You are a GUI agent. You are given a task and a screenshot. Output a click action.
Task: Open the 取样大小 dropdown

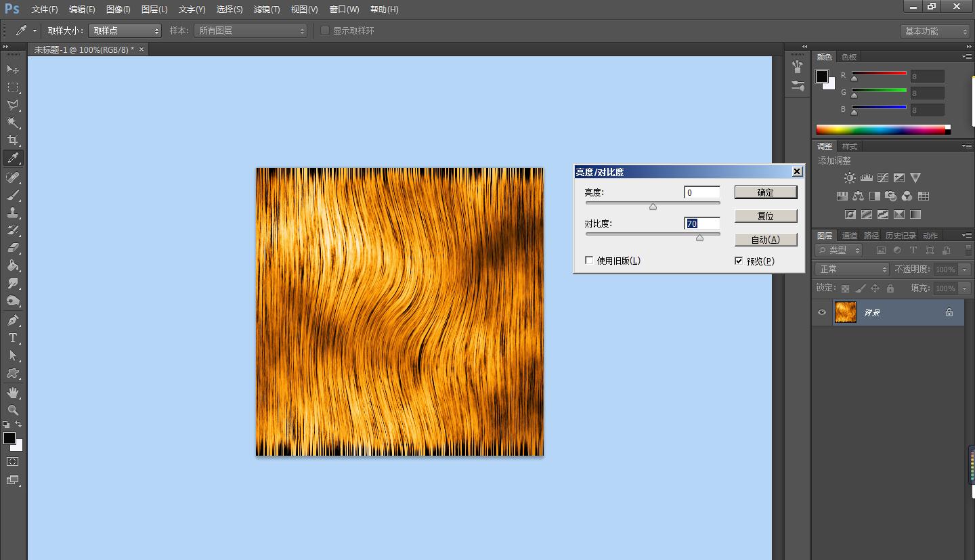pos(125,30)
